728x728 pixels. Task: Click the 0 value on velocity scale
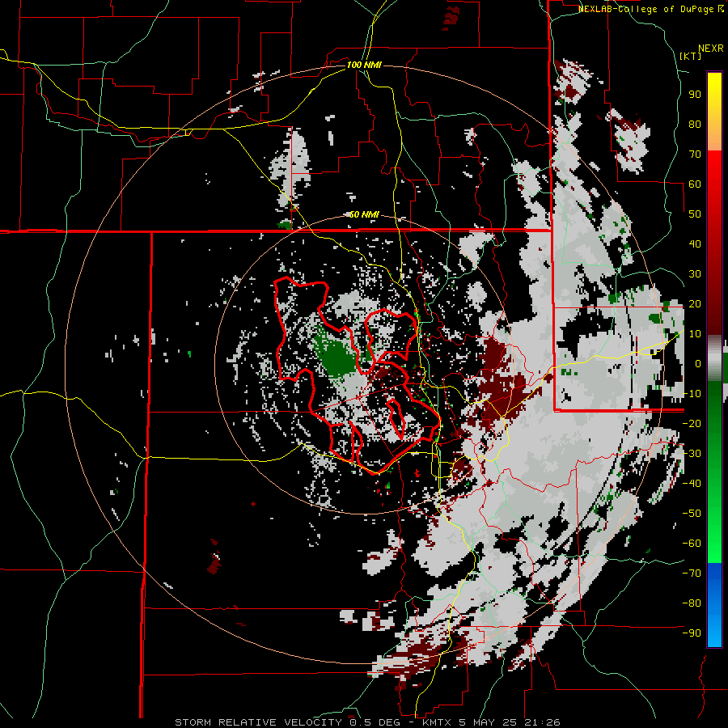pos(698,363)
